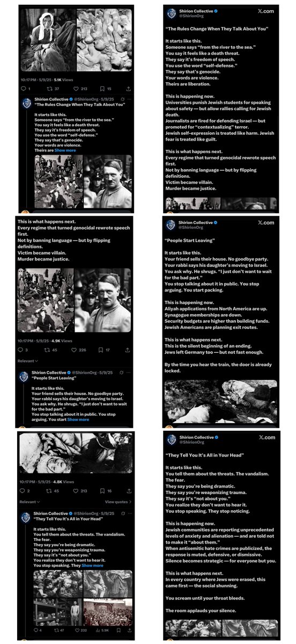This screenshot has height=644, width=296.
Task: Repost the tweet showing 37 reposts
Action: tap(50, 89)
